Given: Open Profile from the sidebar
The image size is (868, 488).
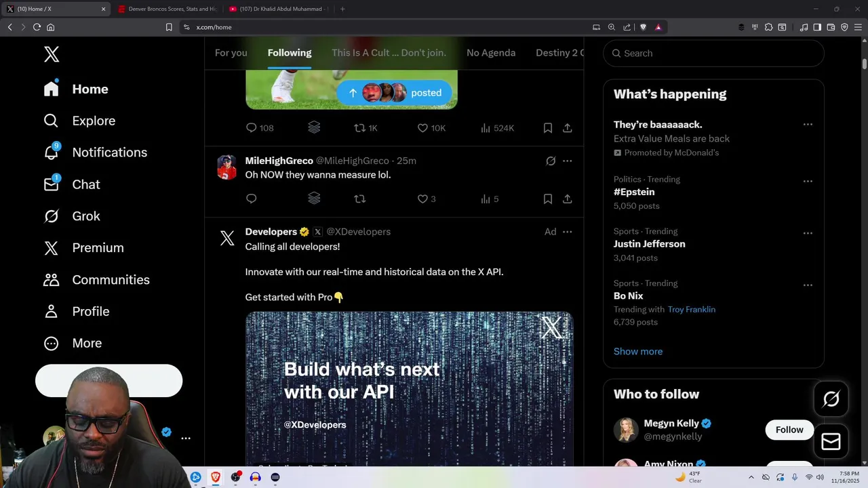Looking at the screenshot, I should (x=76, y=311).
